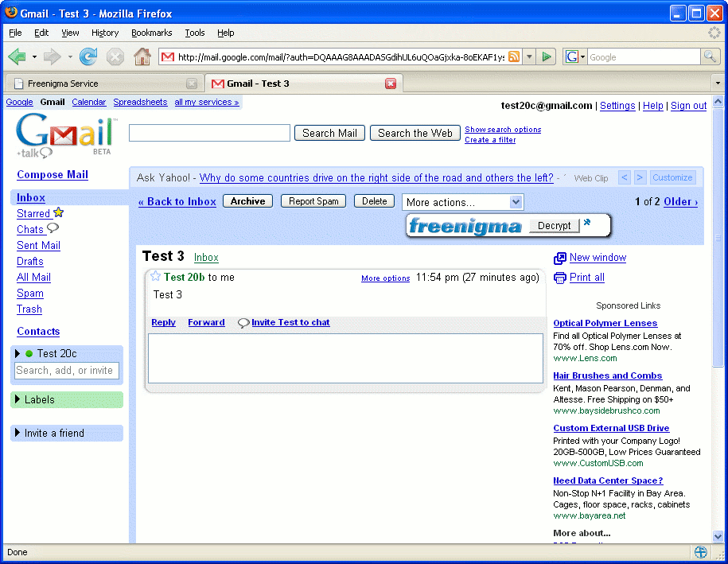Close the Gmail - Test 3 tab

tap(391, 84)
